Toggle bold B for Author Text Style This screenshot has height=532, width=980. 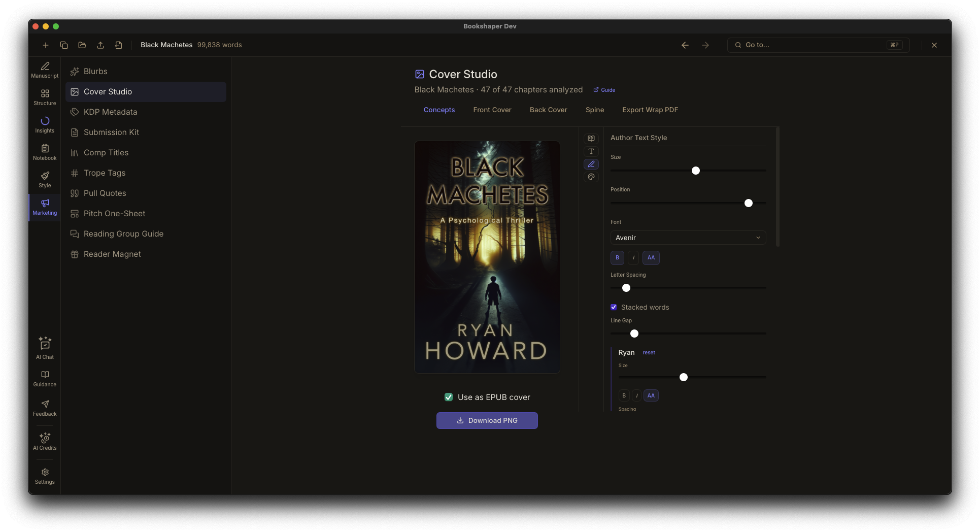click(617, 257)
